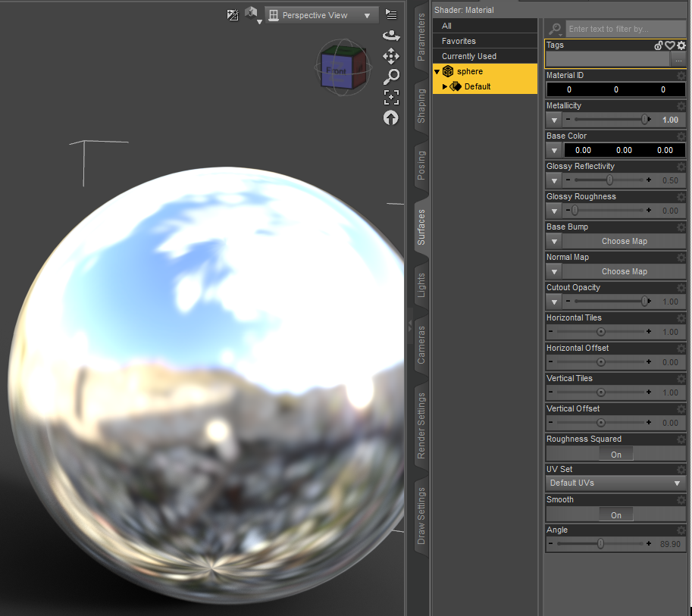The height and width of the screenshot is (616, 692).
Task: Open the Base Bump gear settings
Action: (681, 227)
